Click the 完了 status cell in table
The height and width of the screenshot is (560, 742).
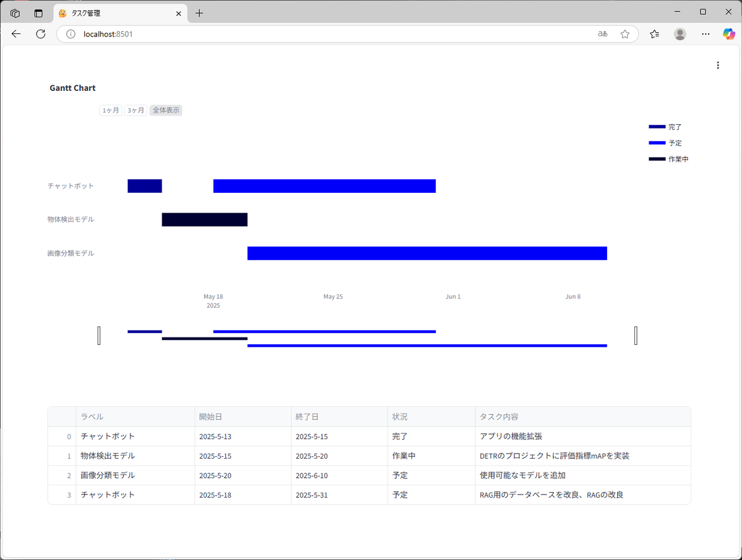431,436
